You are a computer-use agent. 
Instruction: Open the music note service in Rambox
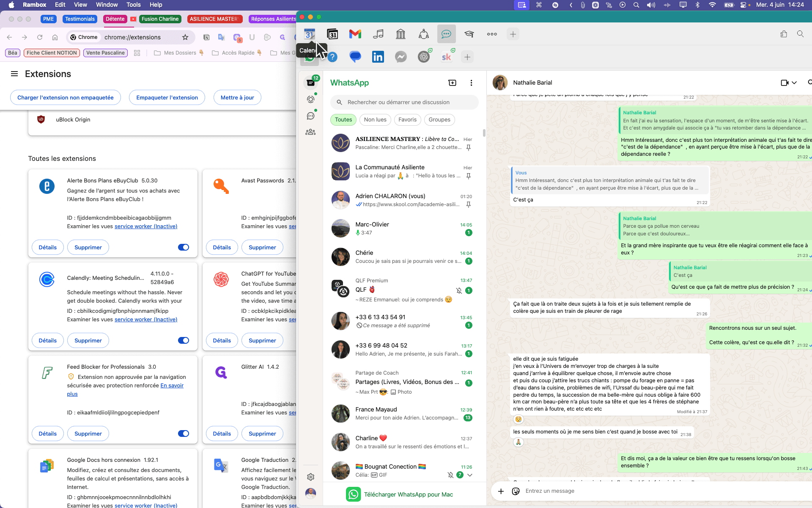tap(378, 34)
